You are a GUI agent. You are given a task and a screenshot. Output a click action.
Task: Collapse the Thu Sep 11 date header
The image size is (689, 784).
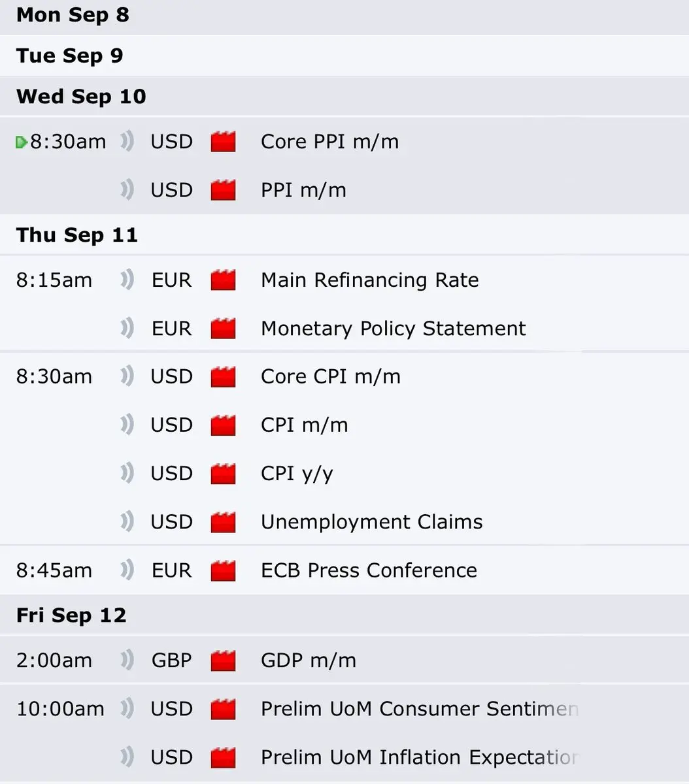344,235
